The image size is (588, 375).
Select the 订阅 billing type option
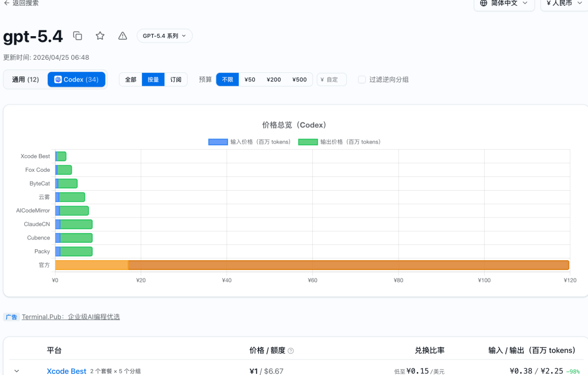(176, 80)
